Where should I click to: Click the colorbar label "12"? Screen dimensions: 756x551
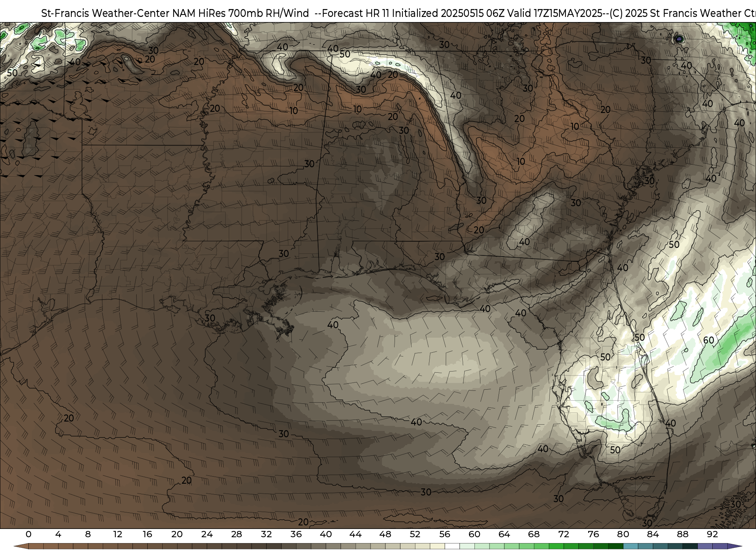tap(117, 534)
